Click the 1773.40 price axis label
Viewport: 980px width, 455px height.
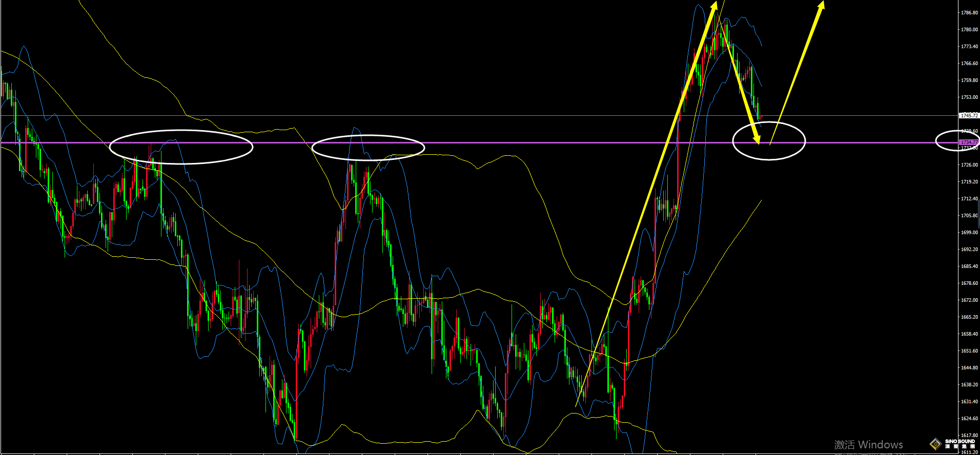(x=969, y=46)
